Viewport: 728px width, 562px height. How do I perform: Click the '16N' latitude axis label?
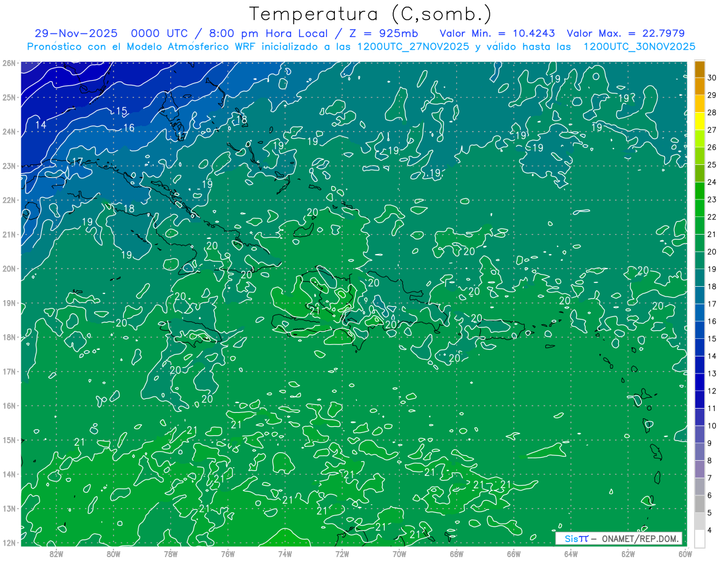8,406
